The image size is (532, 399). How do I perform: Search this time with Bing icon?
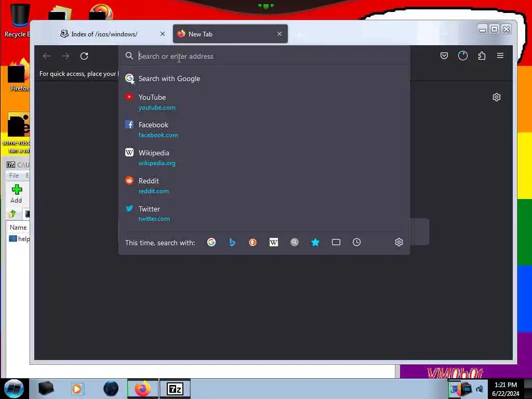point(232,242)
